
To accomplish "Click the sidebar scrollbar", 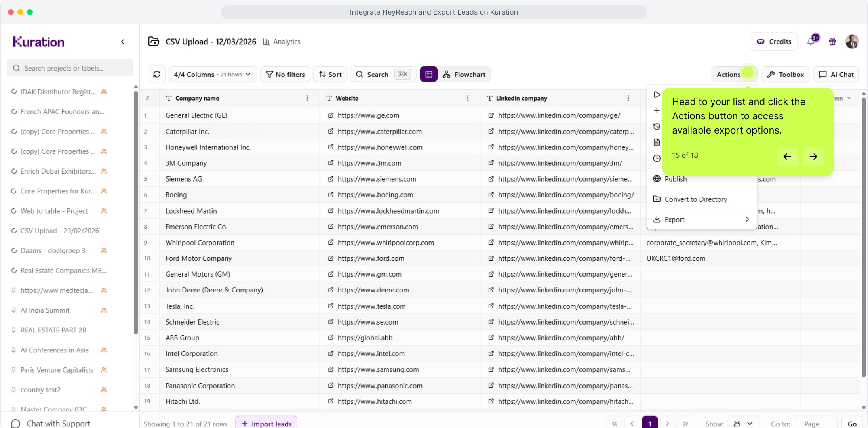I will (136, 213).
